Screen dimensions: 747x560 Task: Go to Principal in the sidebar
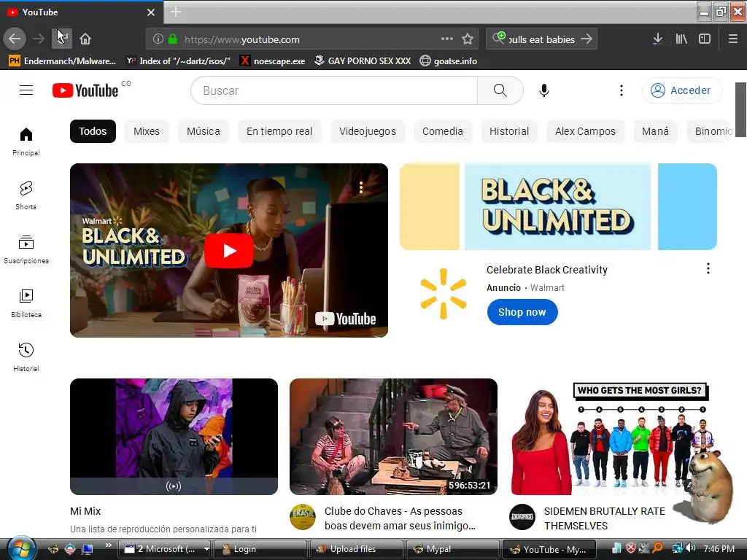point(26,141)
